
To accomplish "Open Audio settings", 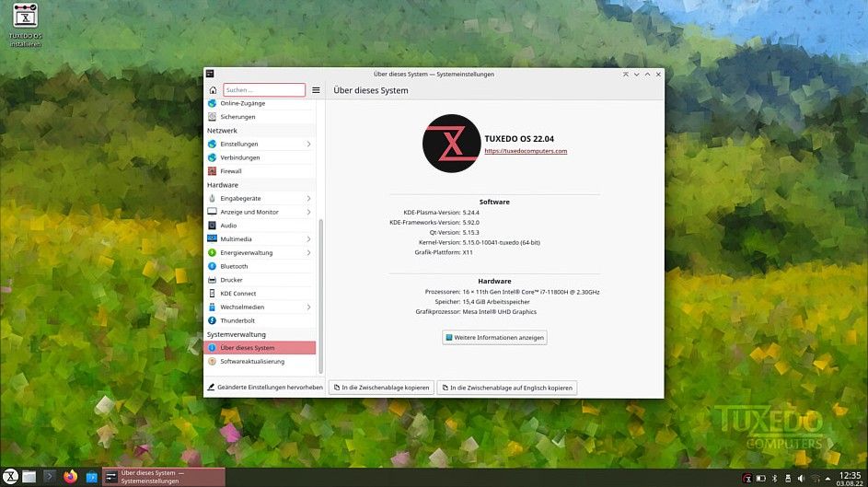I will tap(260, 226).
